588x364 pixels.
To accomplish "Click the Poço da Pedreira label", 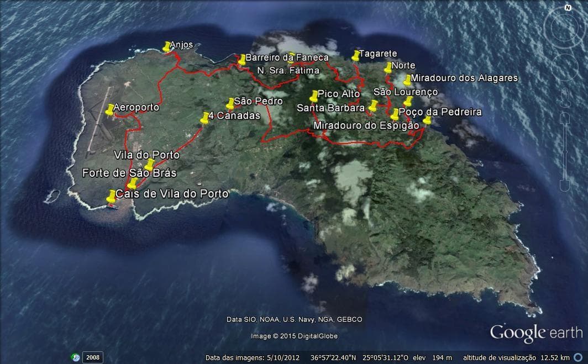I will coord(440,112).
